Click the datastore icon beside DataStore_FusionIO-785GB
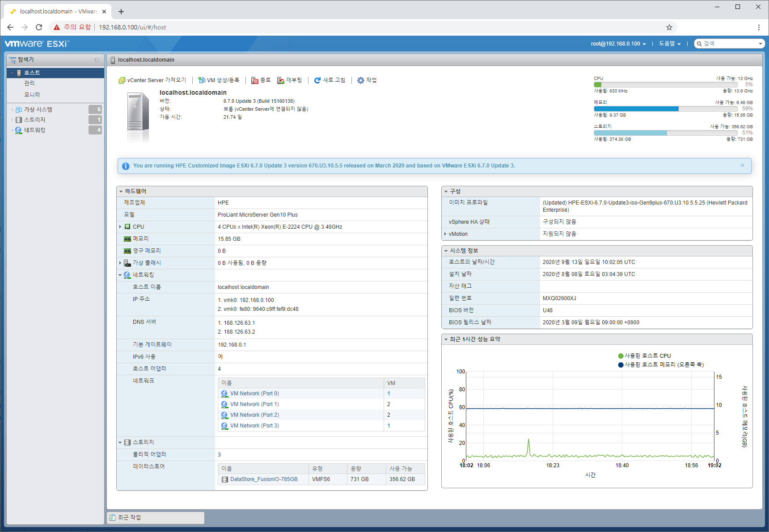769x532 pixels. (x=225, y=479)
